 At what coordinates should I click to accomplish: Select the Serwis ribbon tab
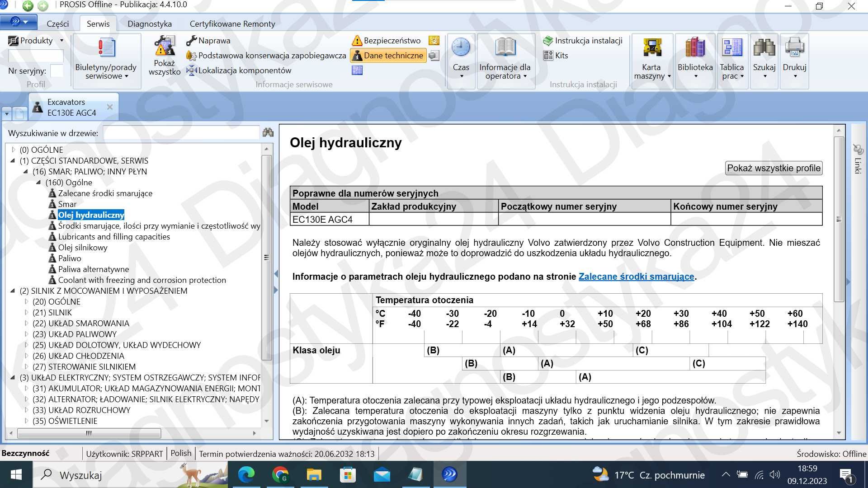98,24
